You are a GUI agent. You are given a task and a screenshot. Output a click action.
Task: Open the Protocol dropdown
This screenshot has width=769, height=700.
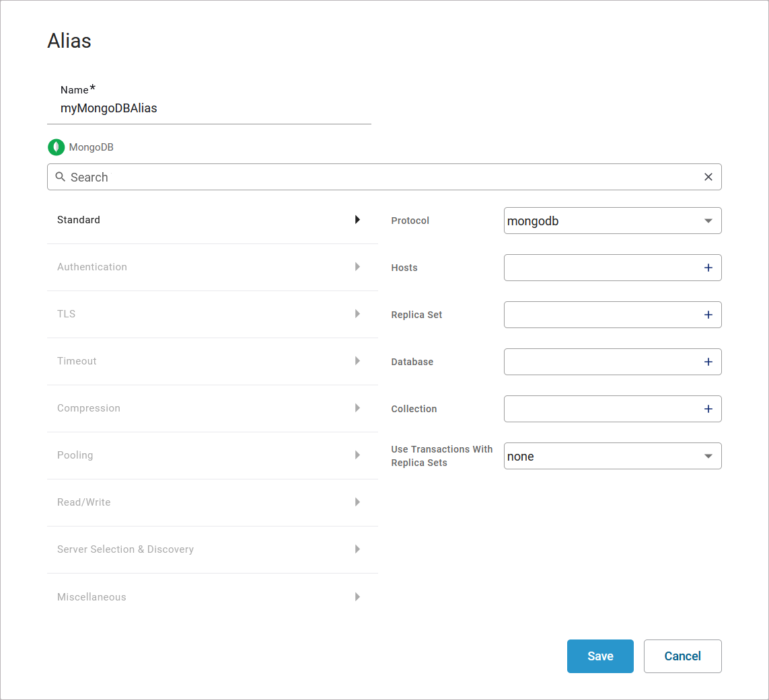[x=612, y=221]
